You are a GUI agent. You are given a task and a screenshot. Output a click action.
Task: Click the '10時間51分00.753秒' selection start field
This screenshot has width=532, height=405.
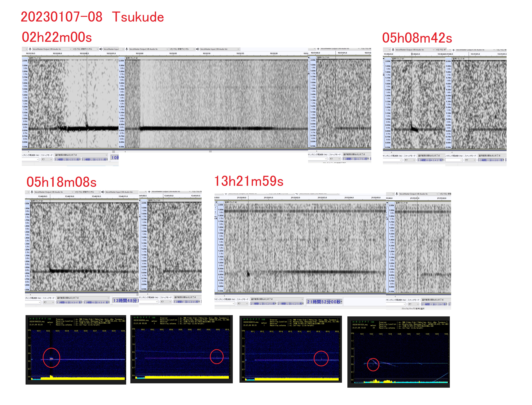(356, 159)
